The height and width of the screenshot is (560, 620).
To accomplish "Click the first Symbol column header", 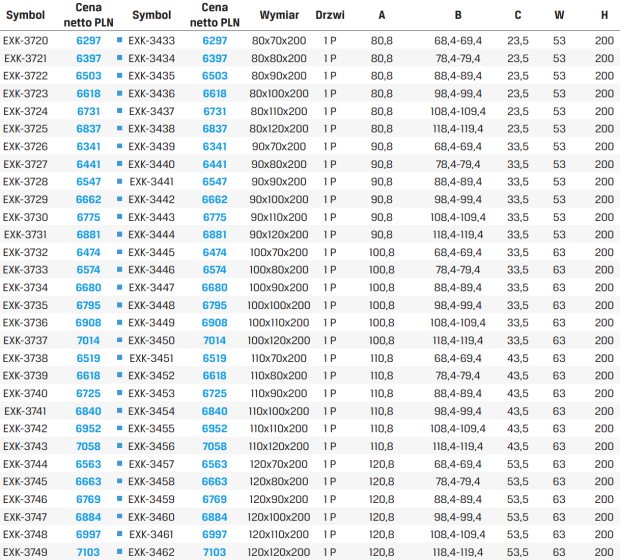I will 25,15.
